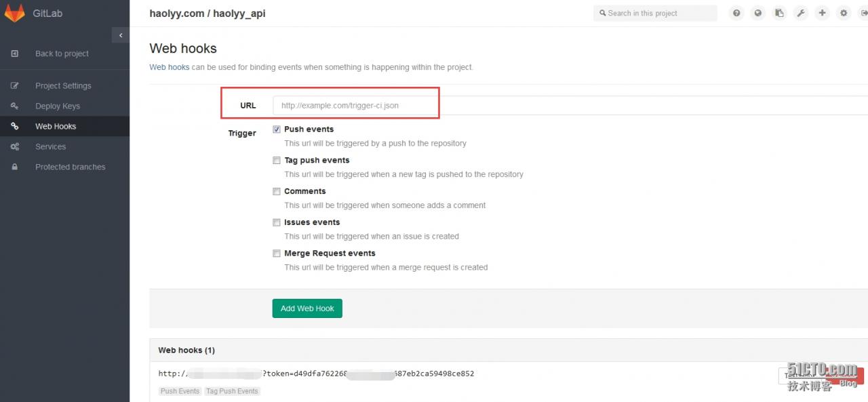Collapse the sidebar with the chevron toggle
Screen dimensions: 868x402
click(121, 35)
